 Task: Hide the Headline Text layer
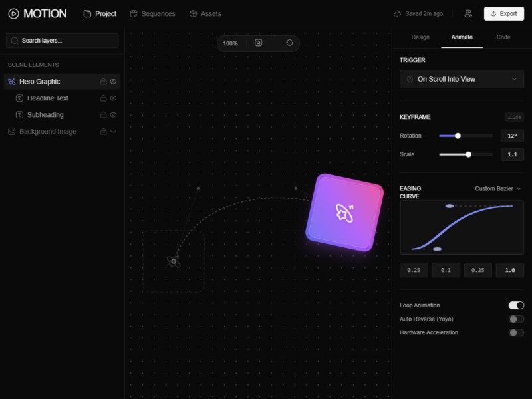(113, 98)
